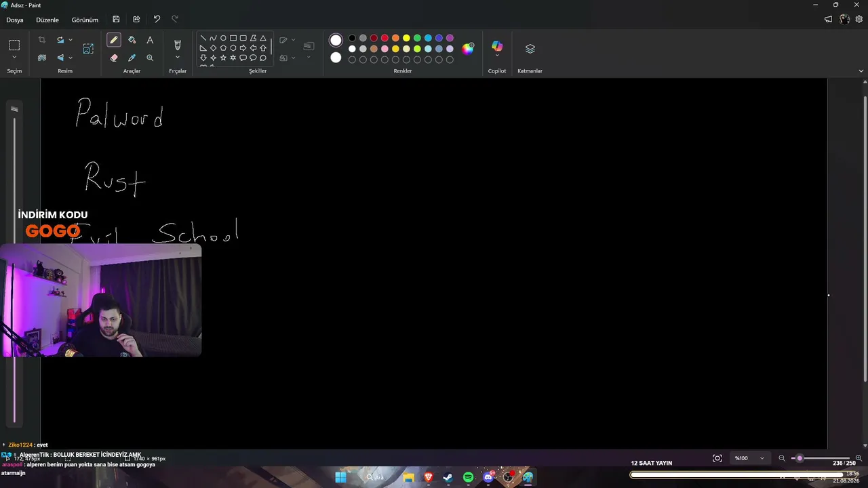Click the Share icon

coord(136,20)
